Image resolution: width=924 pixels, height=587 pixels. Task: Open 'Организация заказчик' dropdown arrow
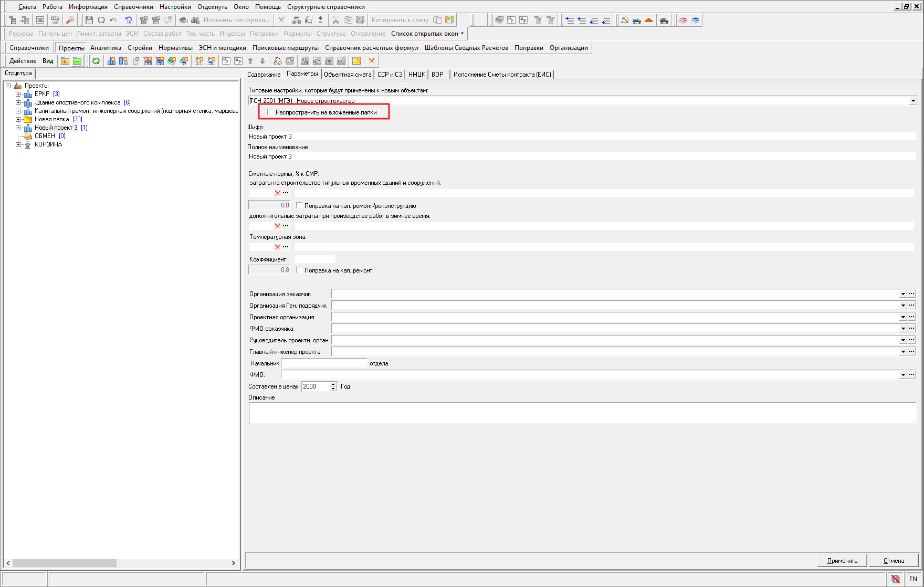[903, 294]
